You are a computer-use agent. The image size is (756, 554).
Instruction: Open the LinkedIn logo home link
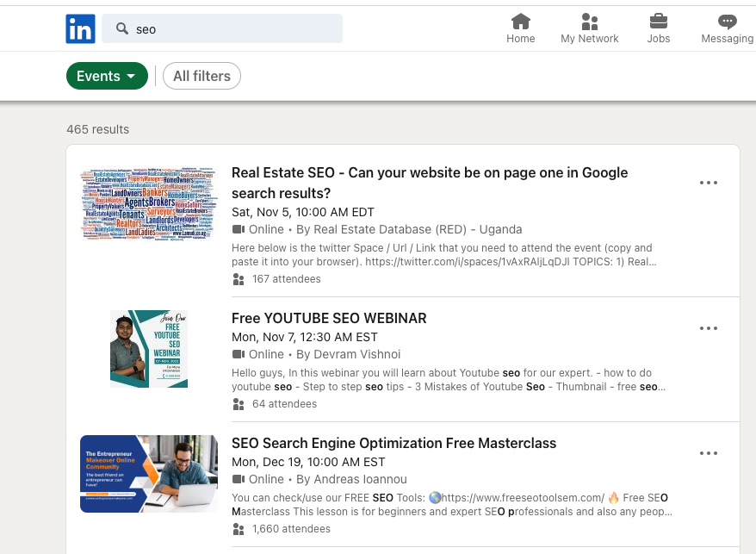click(81, 29)
